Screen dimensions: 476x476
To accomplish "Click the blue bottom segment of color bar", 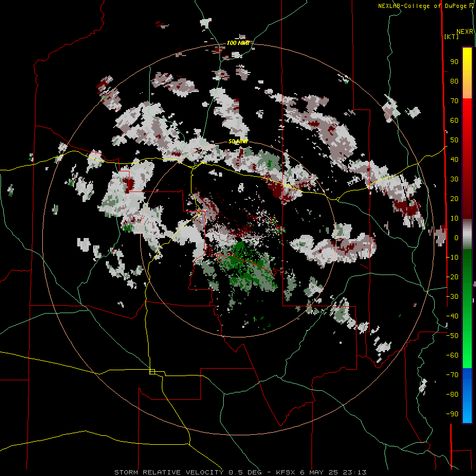I will tap(467, 396).
